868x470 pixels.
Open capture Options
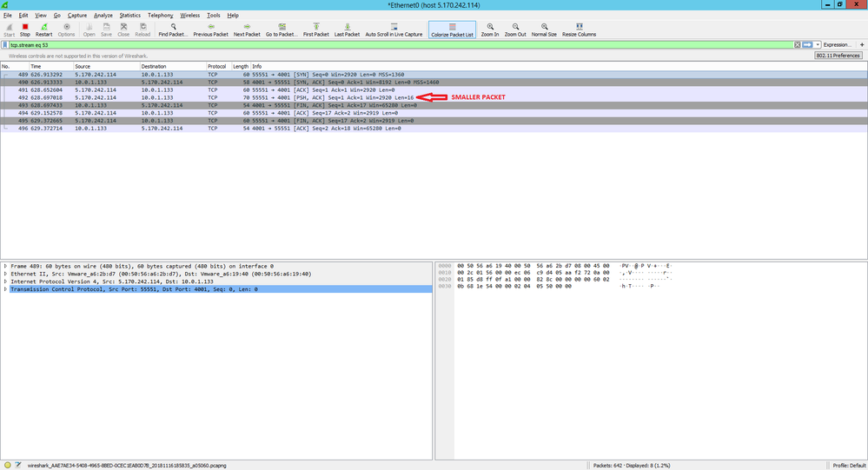66,30
